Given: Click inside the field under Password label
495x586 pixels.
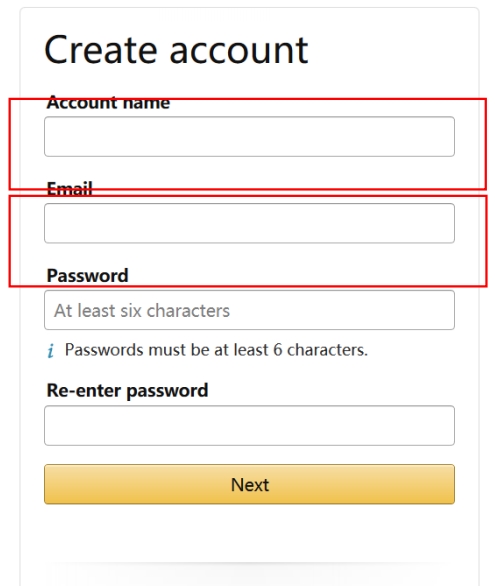Looking at the screenshot, I should 249,310.
